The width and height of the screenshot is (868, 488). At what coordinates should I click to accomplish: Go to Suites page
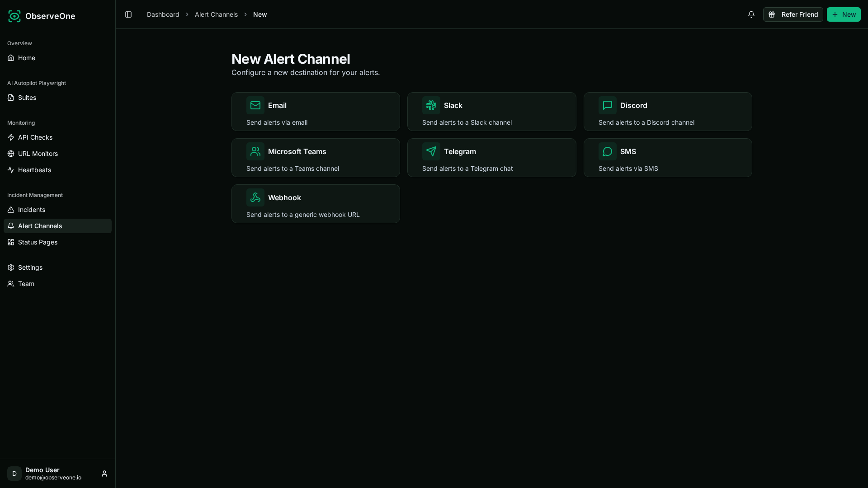pyautogui.click(x=57, y=98)
